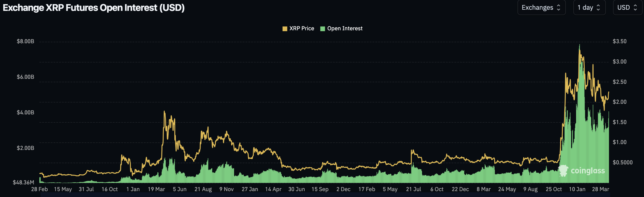
Task: Open the 1 day interval dropdown
Action: coord(589,8)
